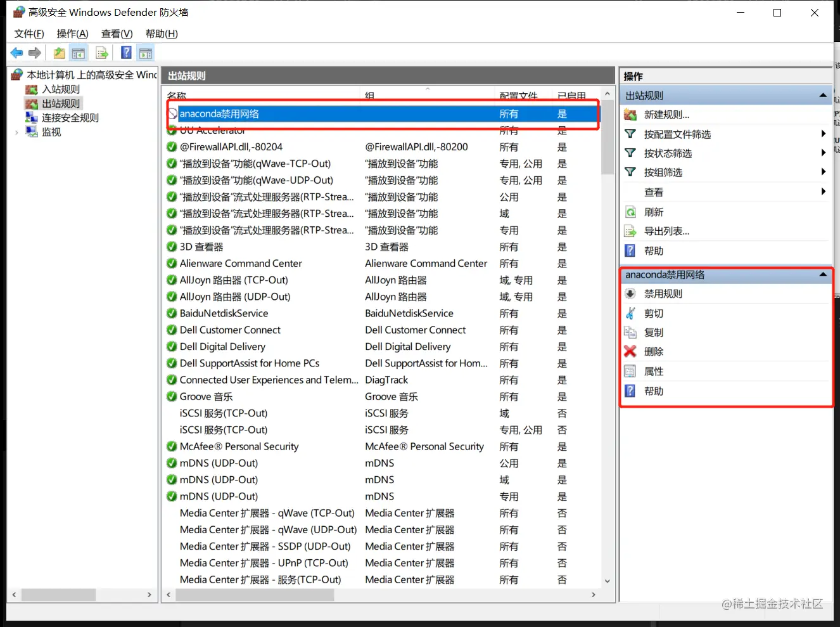Select the mDNS (UDP-Out) rule with 公用 profile
The height and width of the screenshot is (627, 840).
pyautogui.click(x=219, y=463)
